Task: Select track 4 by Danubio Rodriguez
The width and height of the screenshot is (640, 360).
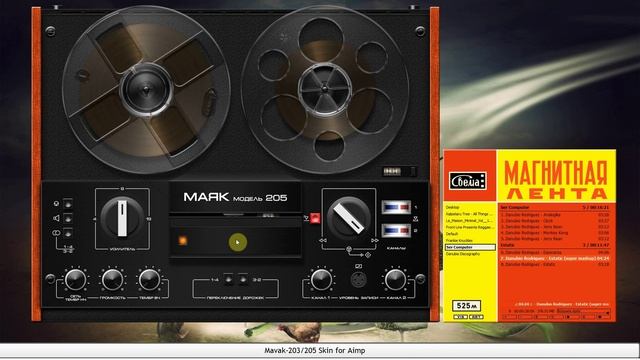Action: tap(555, 233)
